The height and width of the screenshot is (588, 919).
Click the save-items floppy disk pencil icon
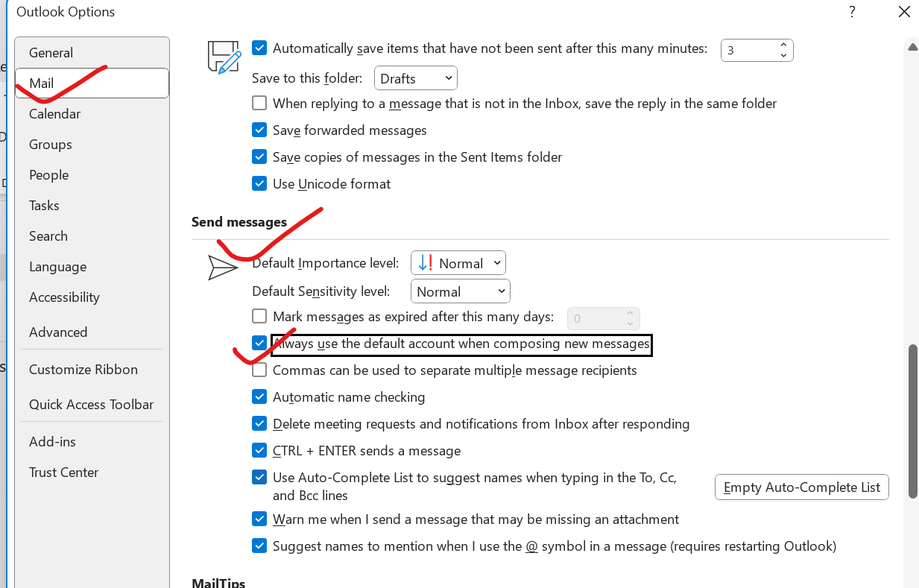224,57
